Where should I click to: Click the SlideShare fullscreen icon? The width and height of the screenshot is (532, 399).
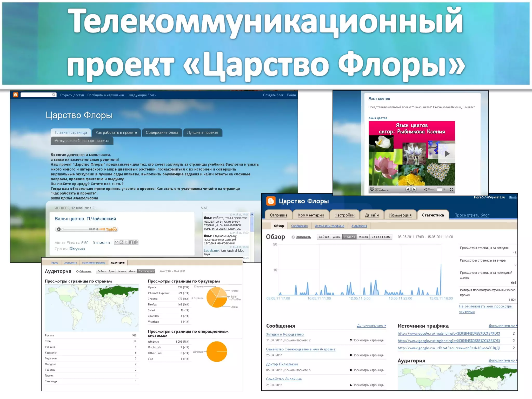[x=451, y=189]
